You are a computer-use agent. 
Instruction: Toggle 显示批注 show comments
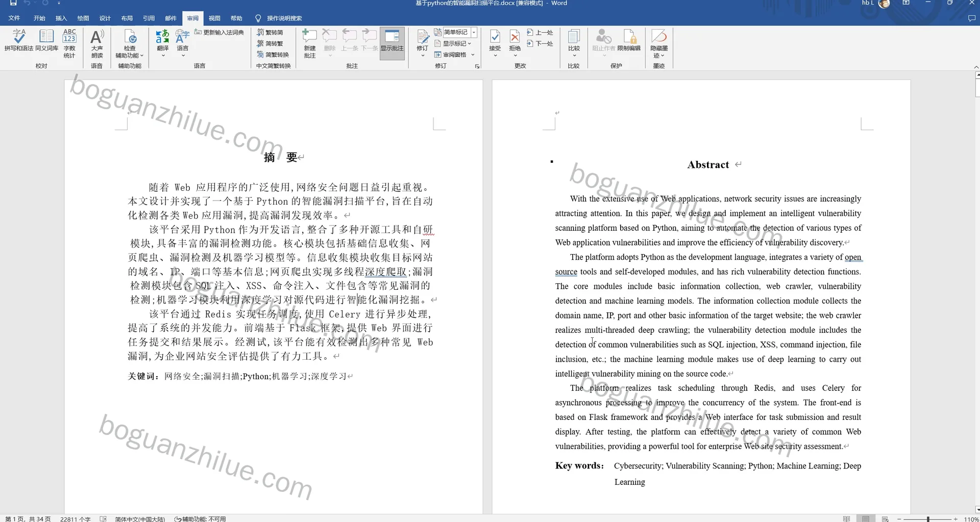pyautogui.click(x=392, y=43)
